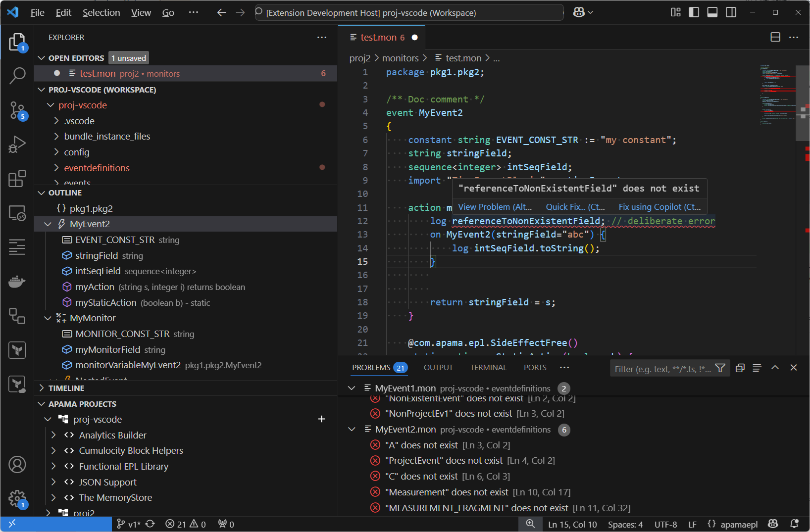Open the Manage gear menu
The height and width of the screenshot is (532, 810).
[x=17, y=499]
